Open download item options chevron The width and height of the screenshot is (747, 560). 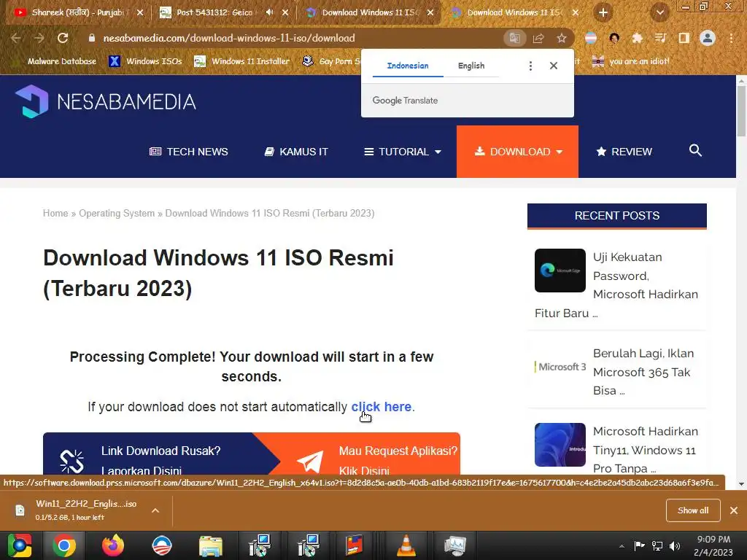[155, 510]
